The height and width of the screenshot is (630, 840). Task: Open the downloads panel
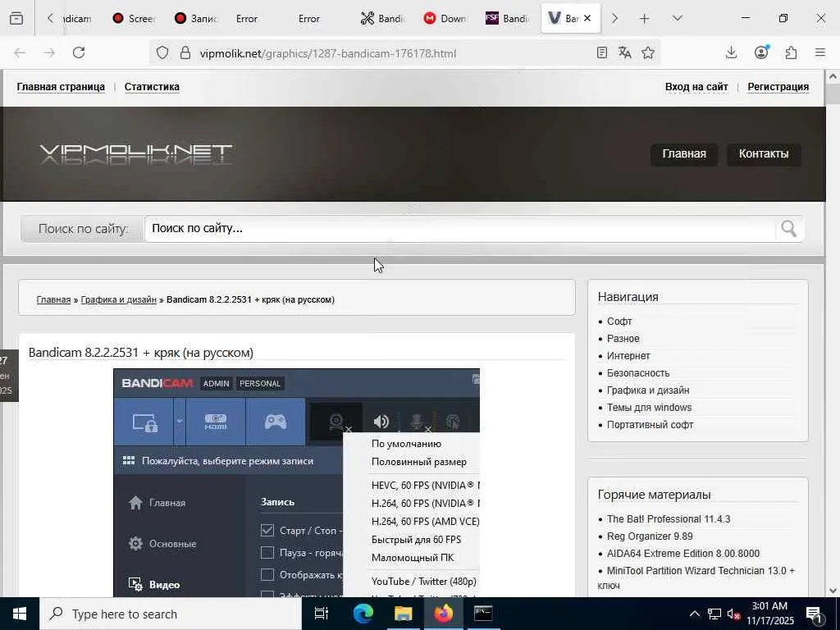[x=731, y=52]
